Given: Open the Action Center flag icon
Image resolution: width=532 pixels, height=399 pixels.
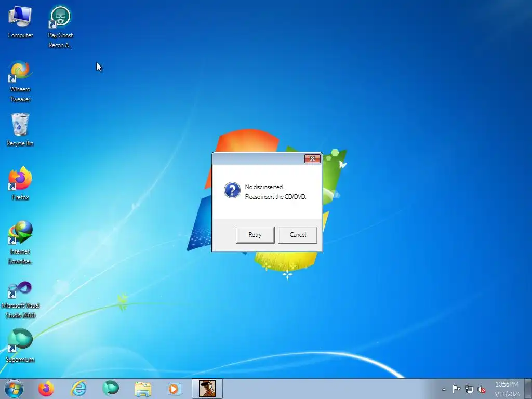Looking at the screenshot, I should click(x=456, y=389).
